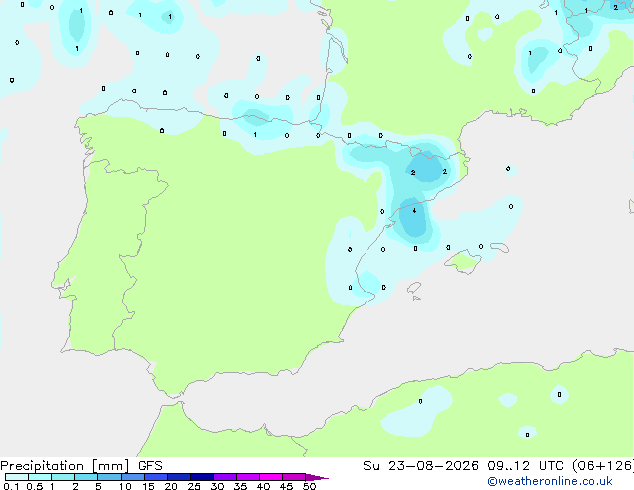Click the legend label "10"
This screenshot has height=490, width=634.
[125, 486]
